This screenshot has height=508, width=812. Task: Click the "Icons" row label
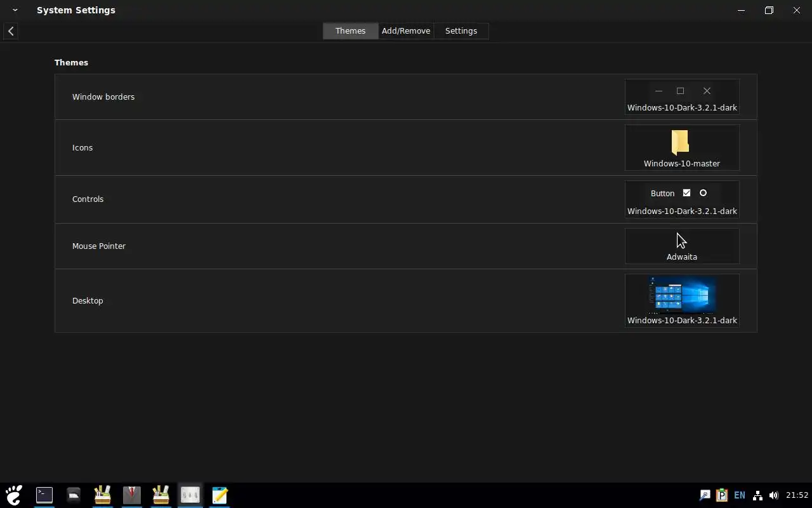pyautogui.click(x=82, y=147)
